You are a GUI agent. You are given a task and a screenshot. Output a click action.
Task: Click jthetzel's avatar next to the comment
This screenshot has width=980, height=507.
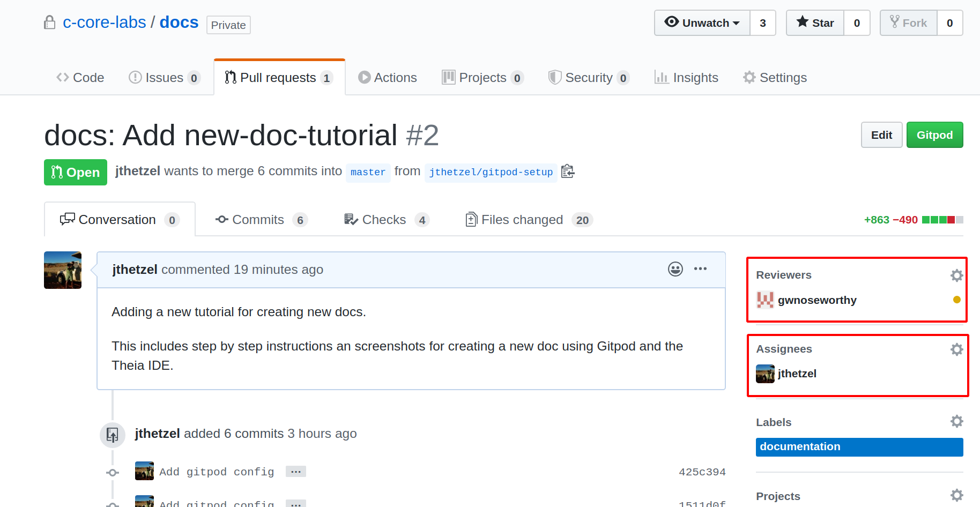point(62,270)
